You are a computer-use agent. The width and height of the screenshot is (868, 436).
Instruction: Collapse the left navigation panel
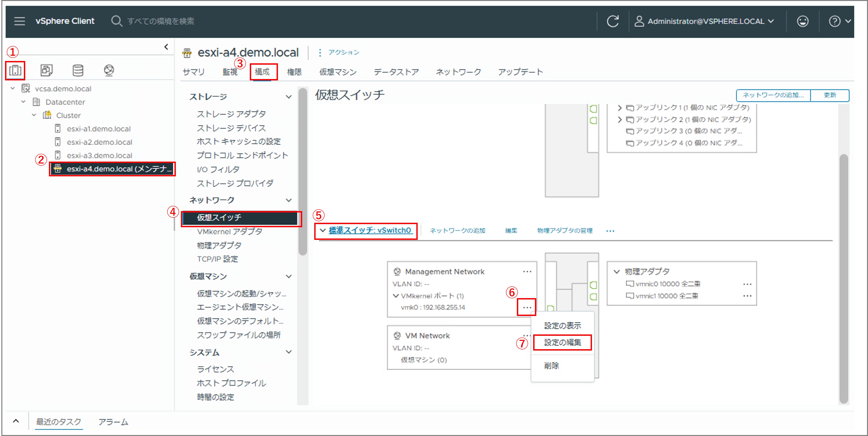coord(166,47)
